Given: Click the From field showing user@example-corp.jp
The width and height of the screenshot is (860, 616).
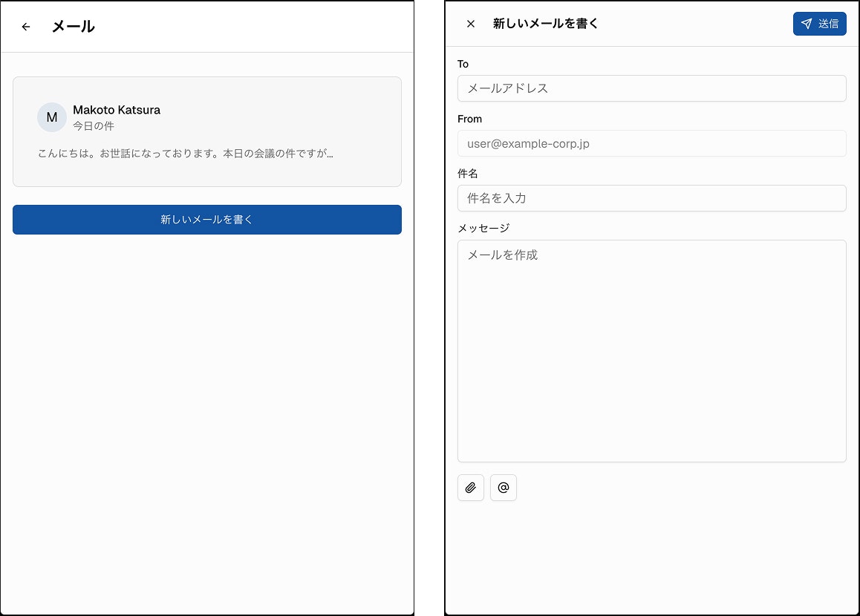Looking at the screenshot, I should point(652,143).
